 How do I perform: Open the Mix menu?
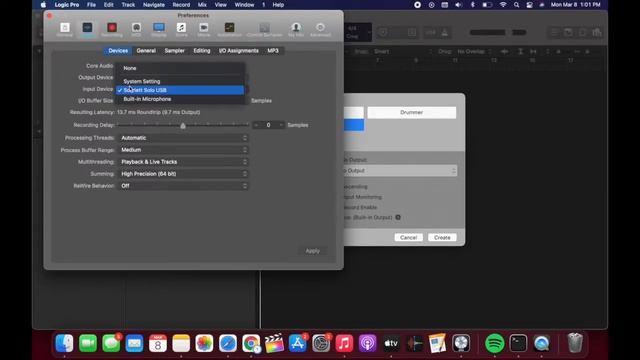click(x=202, y=5)
